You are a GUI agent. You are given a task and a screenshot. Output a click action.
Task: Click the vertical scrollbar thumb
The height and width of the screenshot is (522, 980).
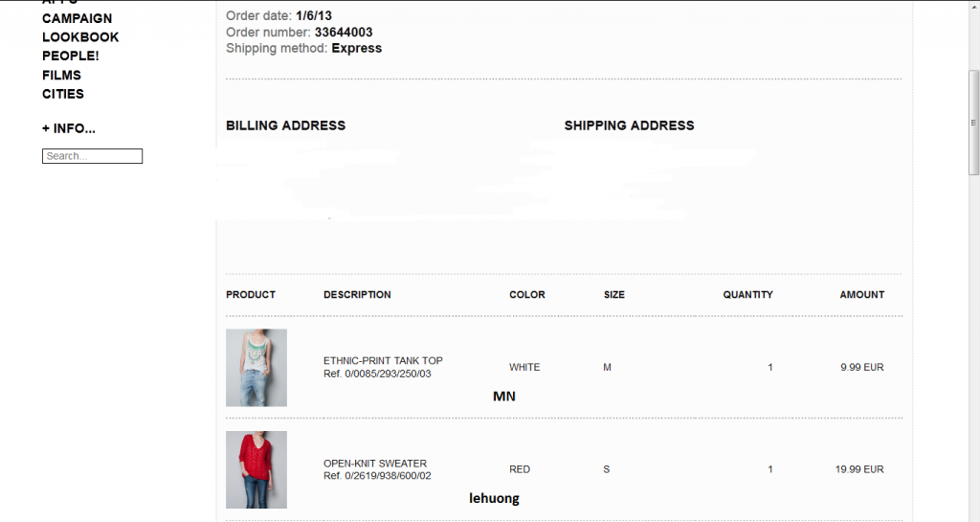974,122
